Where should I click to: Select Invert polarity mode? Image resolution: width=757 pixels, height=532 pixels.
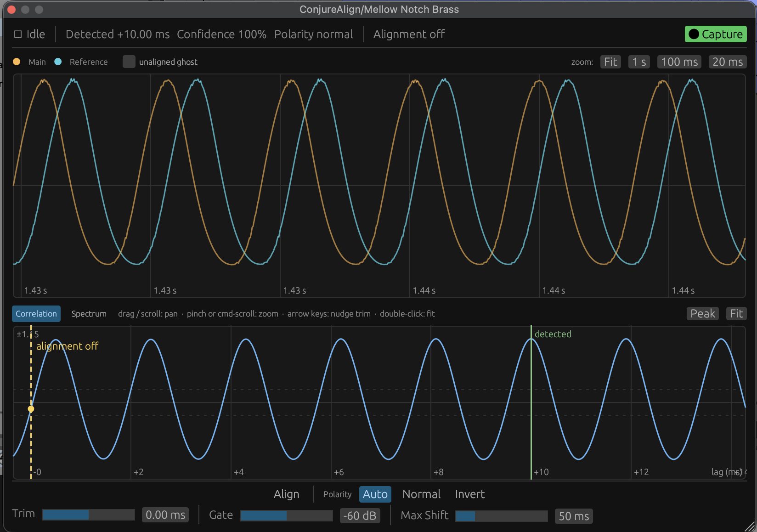(470, 494)
